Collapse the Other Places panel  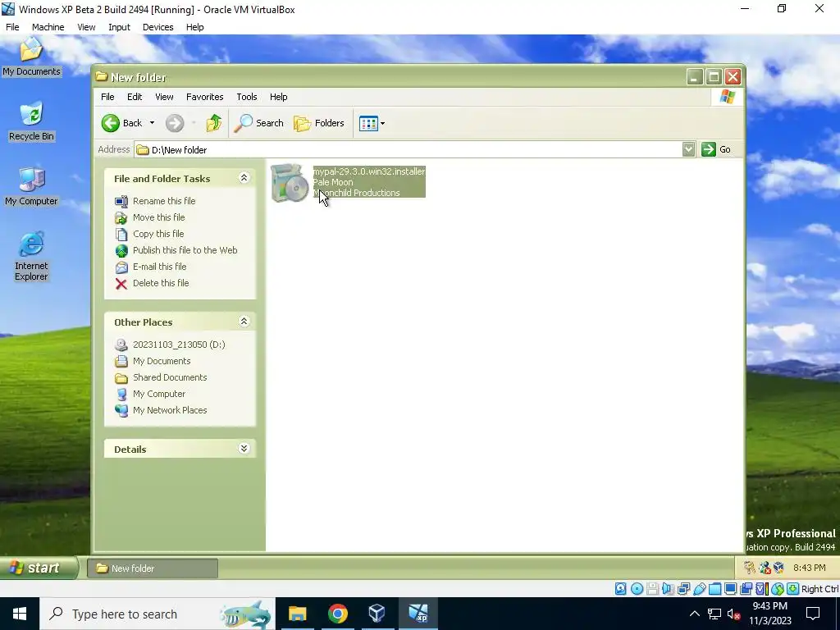point(244,322)
